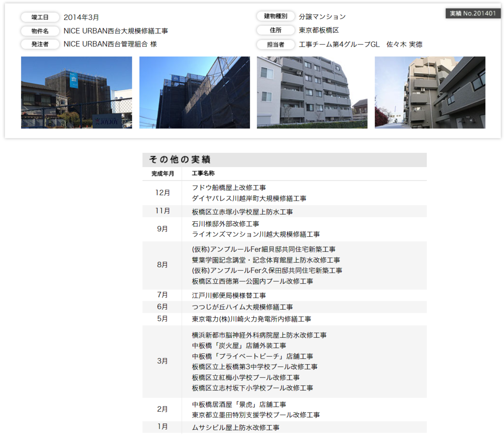Screen dimensions: 504x441
Task: Select ダイヤパレス川越岸町大規模修繕工事 entry
Action: [x=249, y=198]
